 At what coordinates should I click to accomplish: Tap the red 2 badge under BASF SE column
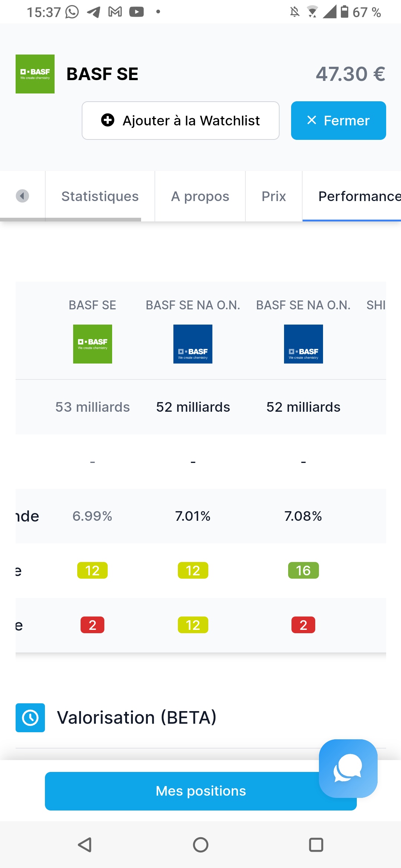pyautogui.click(x=92, y=625)
